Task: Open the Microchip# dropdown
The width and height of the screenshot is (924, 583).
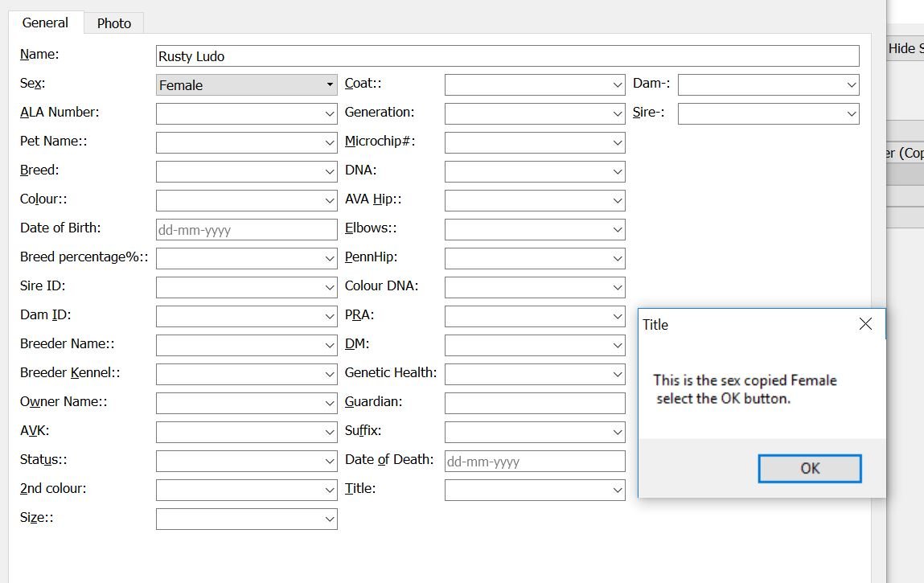Action: (617, 143)
